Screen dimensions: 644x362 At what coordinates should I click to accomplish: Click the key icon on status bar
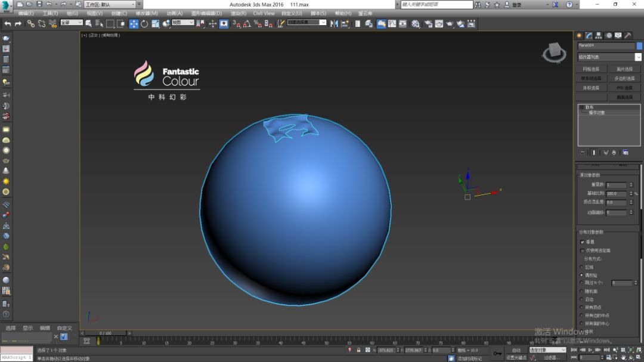coord(497,354)
